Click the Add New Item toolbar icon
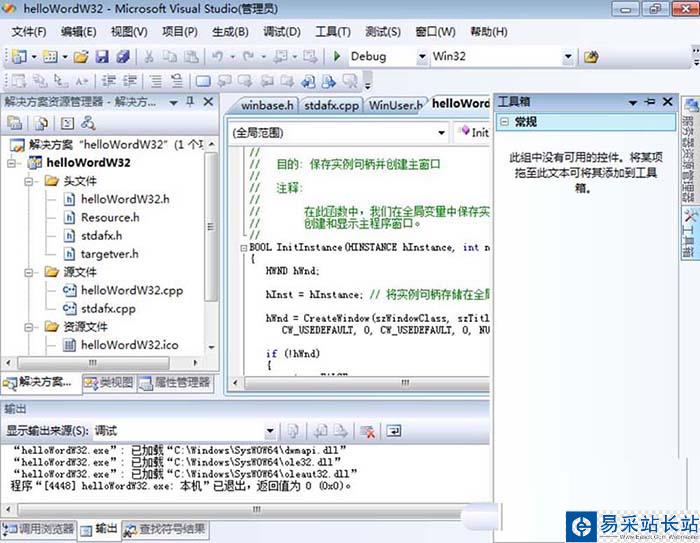The width and height of the screenshot is (700, 543). click(x=50, y=57)
